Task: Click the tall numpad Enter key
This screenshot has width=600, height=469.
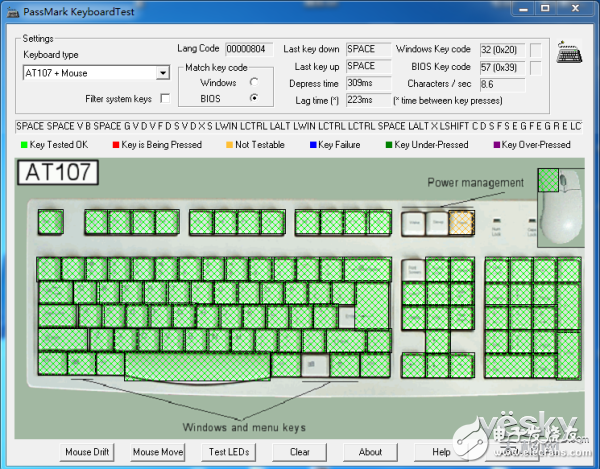Action: coord(569,355)
